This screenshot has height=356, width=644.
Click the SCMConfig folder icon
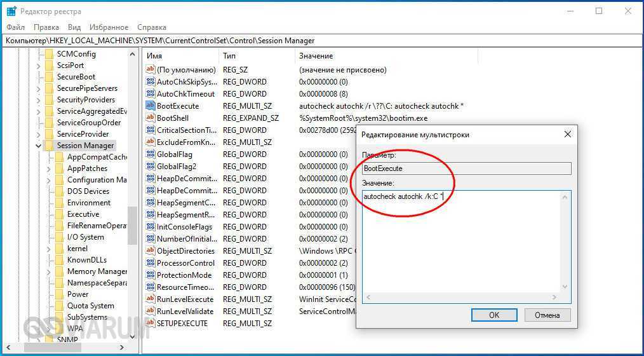[50, 54]
